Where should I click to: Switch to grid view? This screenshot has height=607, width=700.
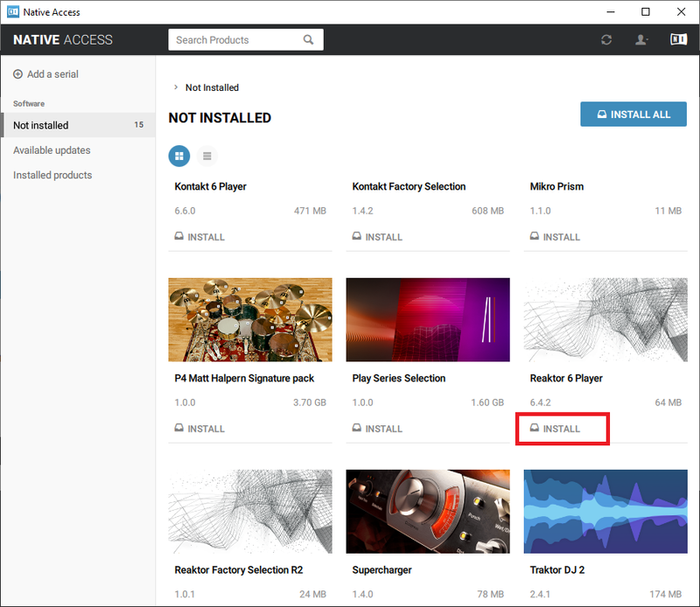pyautogui.click(x=179, y=156)
